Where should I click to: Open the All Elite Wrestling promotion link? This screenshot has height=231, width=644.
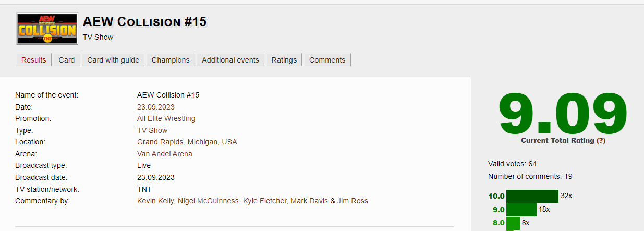pyautogui.click(x=166, y=118)
